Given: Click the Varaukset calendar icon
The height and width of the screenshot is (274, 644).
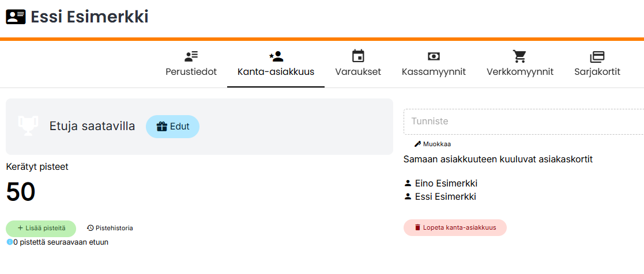Looking at the screenshot, I should pos(358,56).
